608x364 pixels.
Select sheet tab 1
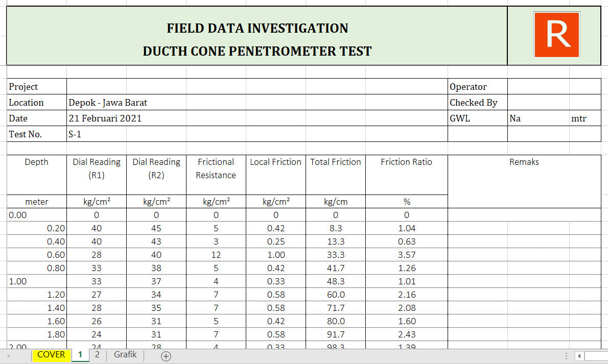80,355
